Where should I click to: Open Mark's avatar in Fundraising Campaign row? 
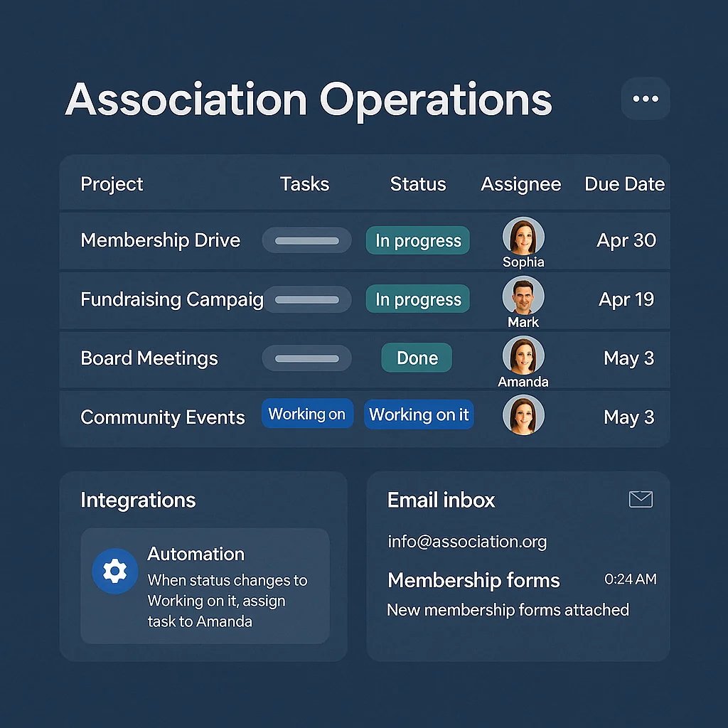tap(523, 296)
